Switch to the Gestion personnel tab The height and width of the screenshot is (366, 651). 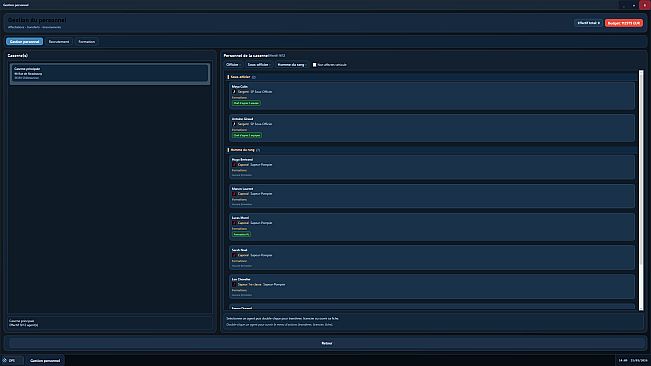[24, 41]
